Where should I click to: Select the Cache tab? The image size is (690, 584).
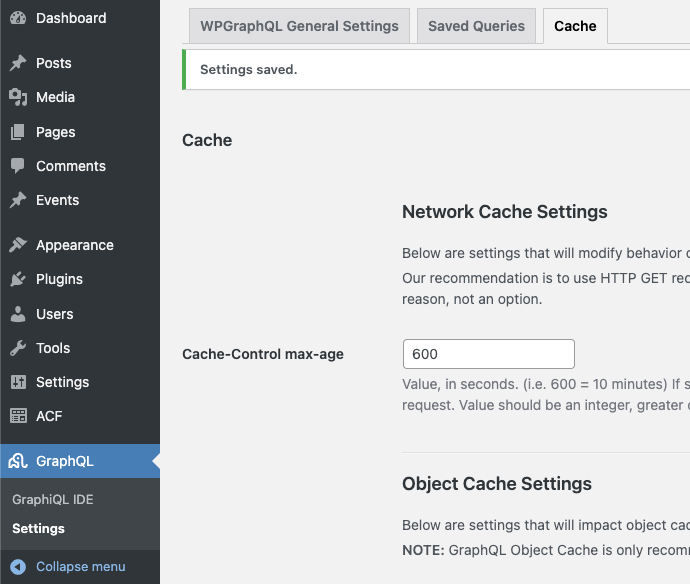(575, 26)
